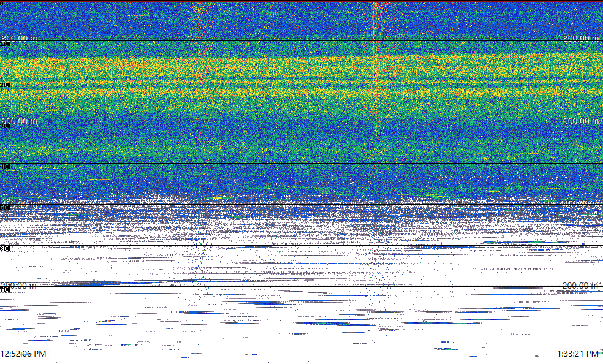Viewport: 603px width, 364px height.
Task: Click the 1:33:21 PM end time label
Action: tap(578, 354)
